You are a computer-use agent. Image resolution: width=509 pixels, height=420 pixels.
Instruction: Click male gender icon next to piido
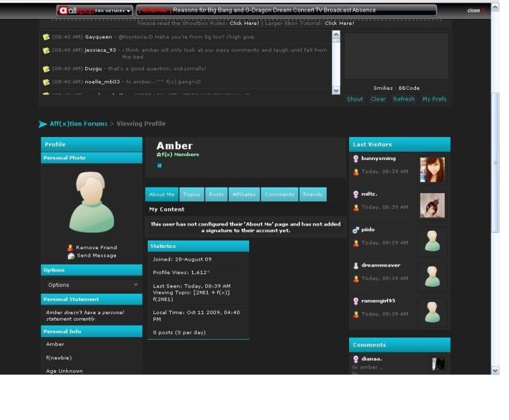[x=356, y=230]
